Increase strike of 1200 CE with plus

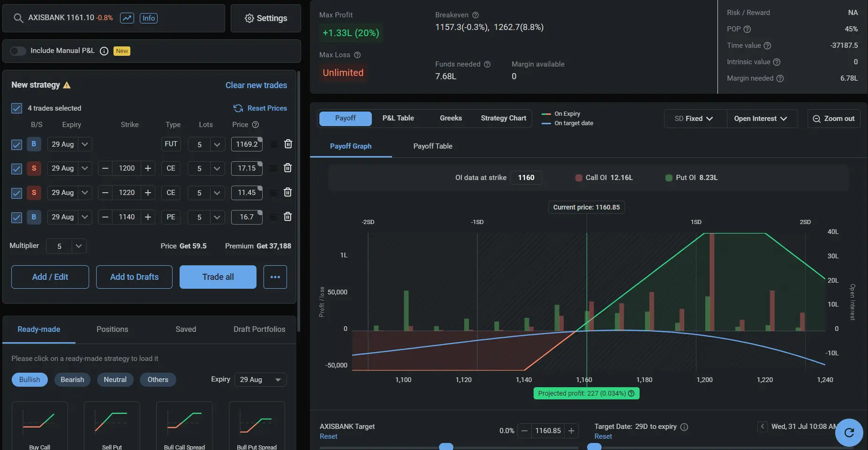[x=148, y=168]
